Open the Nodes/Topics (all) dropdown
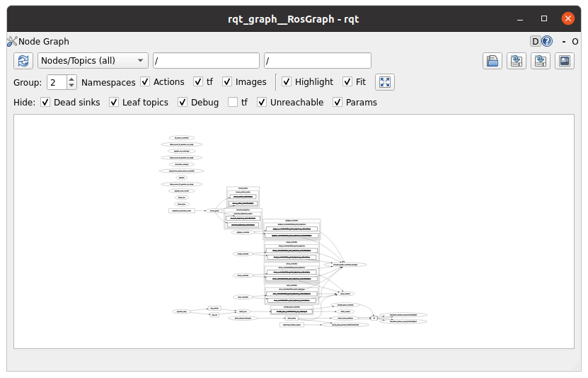The image size is (588, 378). tap(93, 61)
